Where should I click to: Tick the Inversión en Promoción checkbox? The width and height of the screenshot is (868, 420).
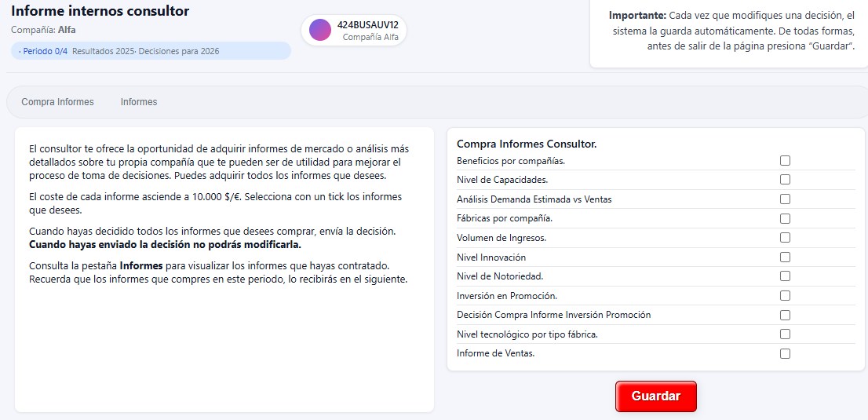785,295
